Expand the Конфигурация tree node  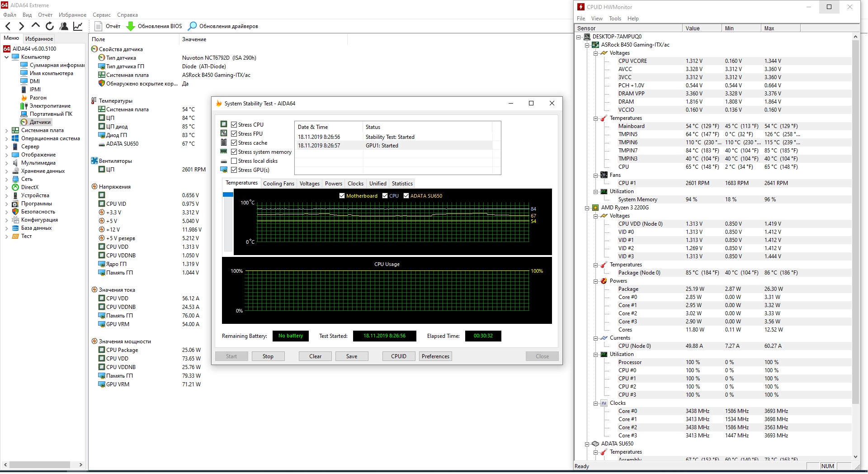pyautogui.click(x=7, y=220)
